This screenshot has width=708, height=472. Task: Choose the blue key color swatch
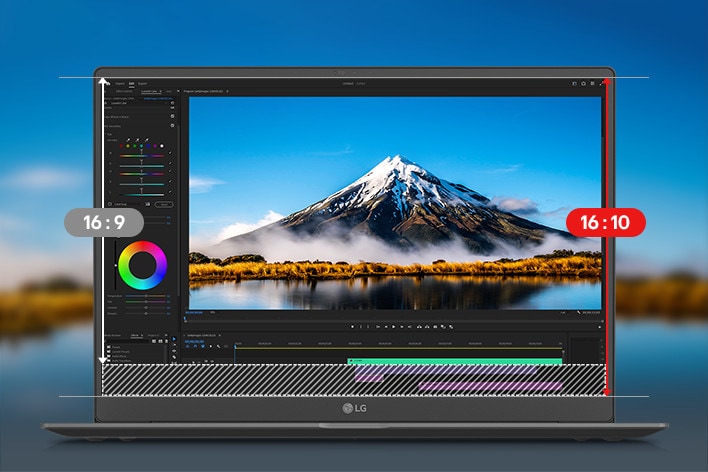click(148, 146)
